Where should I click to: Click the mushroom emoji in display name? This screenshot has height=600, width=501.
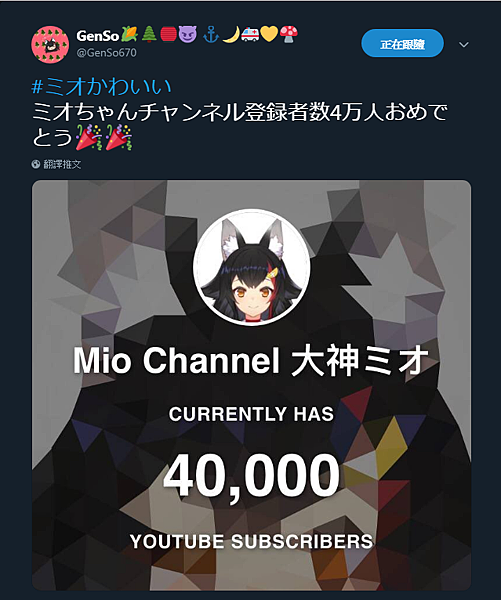tap(289, 35)
